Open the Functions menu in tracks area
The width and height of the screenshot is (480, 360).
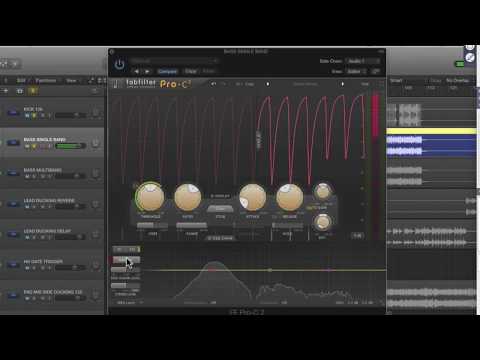(x=46, y=80)
